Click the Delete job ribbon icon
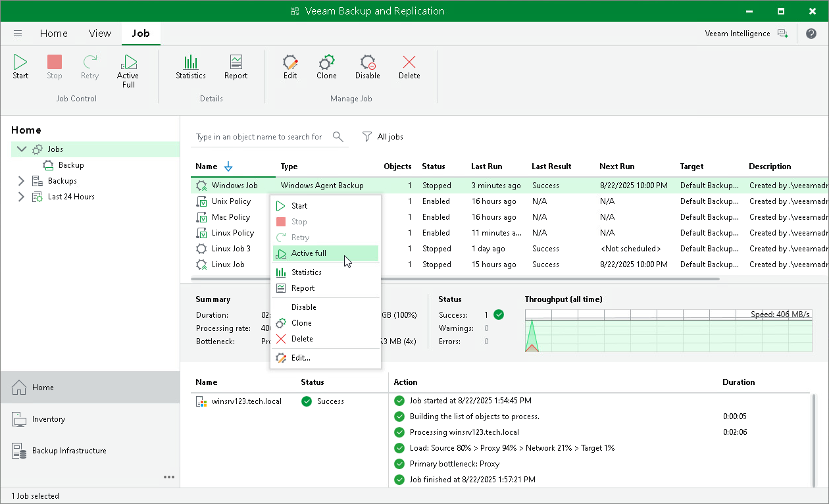Image resolution: width=829 pixels, height=504 pixels. (x=409, y=68)
